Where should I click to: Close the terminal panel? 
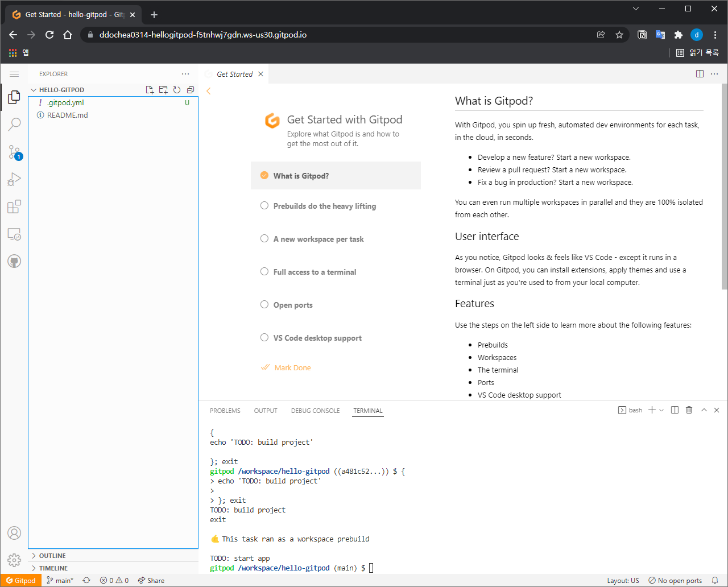717,410
